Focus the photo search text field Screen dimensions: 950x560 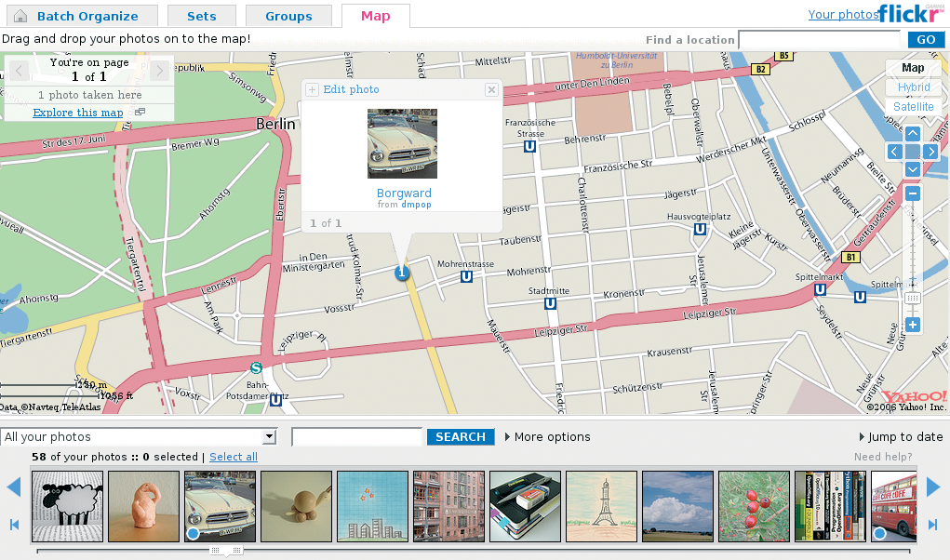click(x=357, y=437)
